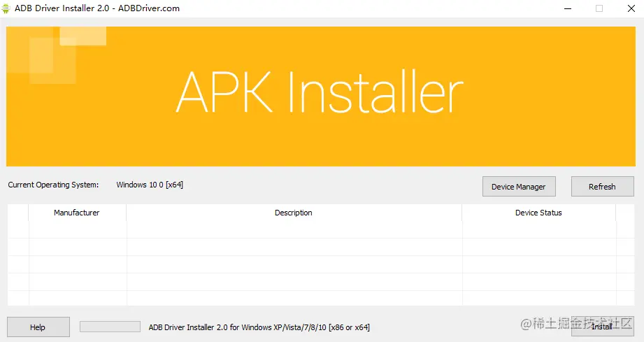Image resolution: width=644 pixels, height=342 pixels.
Task: Refresh the device list
Action: click(602, 187)
